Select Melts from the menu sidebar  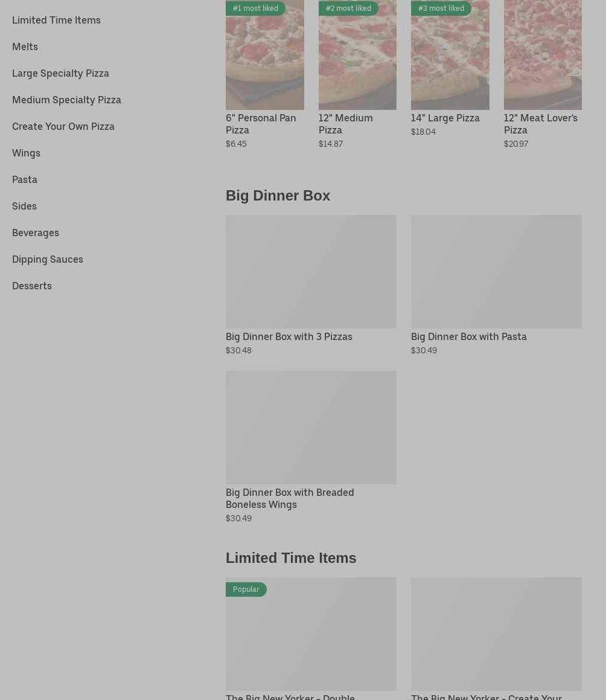(x=25, y=47)
